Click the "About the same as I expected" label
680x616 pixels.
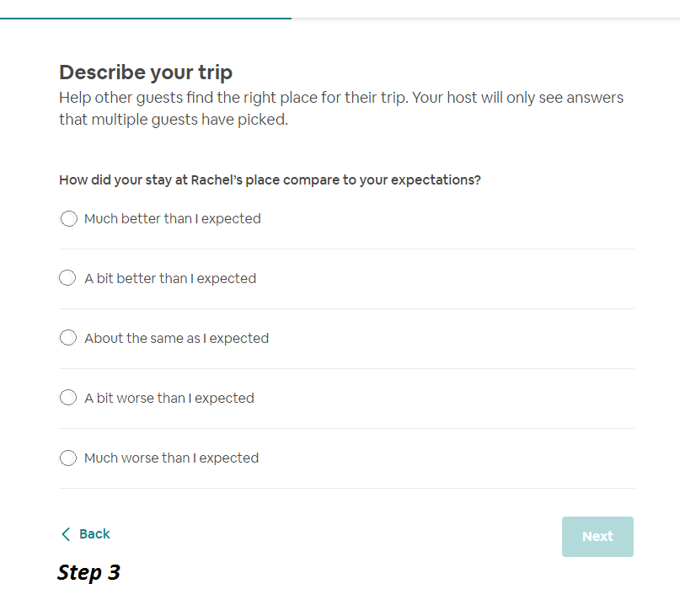[176, 338]
